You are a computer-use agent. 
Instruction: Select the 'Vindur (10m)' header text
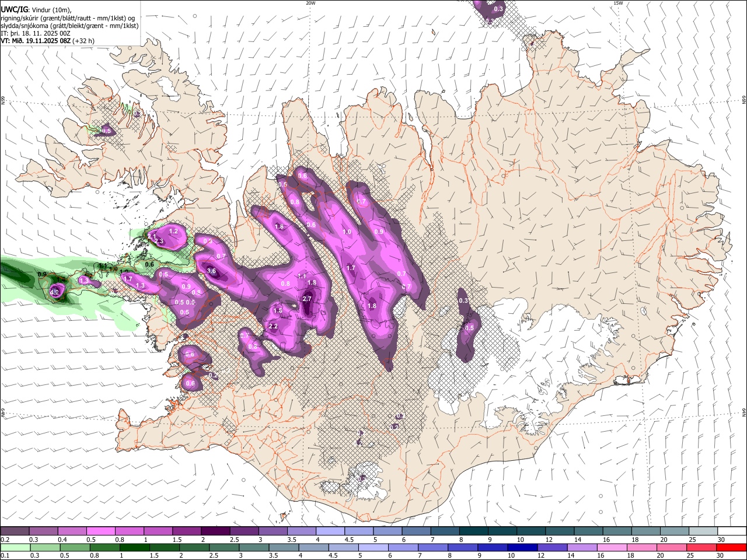point(51,10)
